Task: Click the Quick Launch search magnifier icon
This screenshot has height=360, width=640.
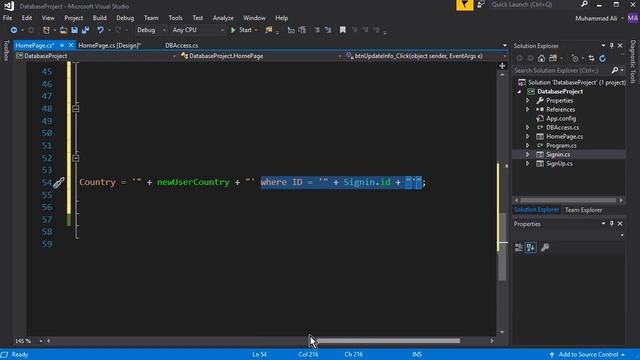Action: click(x=584, y=4)
